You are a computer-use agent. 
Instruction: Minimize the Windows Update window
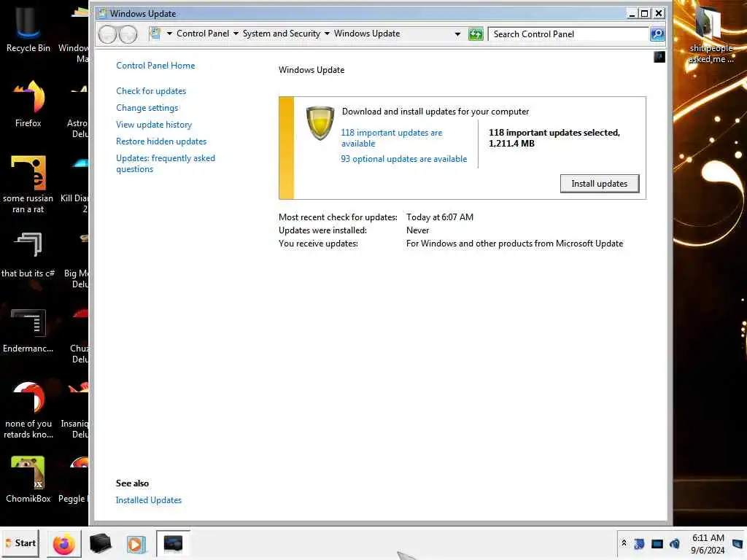(x=632, y=14)
